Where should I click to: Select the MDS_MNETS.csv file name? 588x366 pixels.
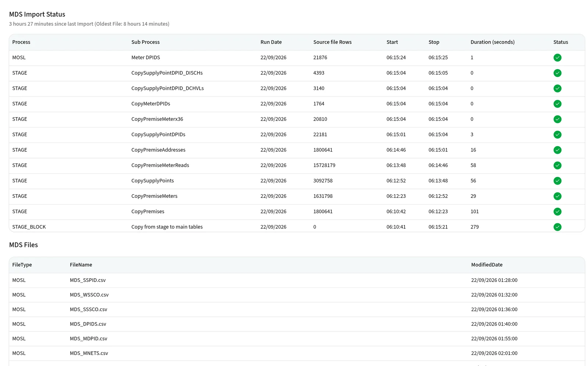coord(89,354)
